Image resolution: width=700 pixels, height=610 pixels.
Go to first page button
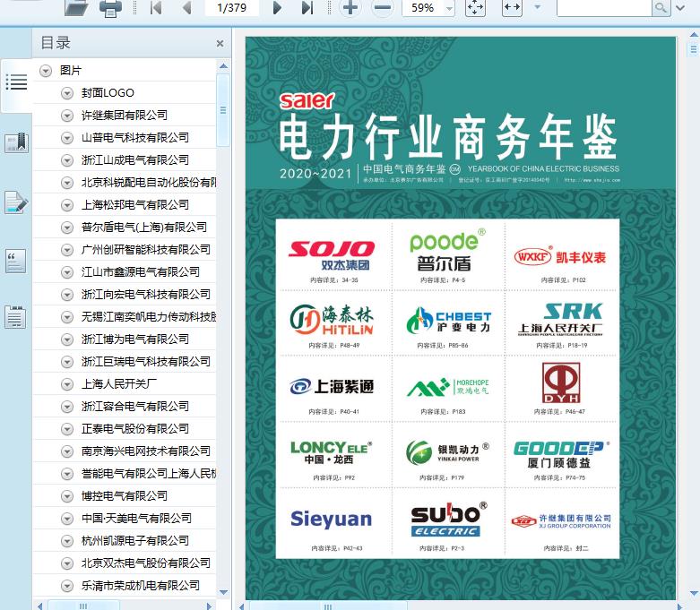156,7
